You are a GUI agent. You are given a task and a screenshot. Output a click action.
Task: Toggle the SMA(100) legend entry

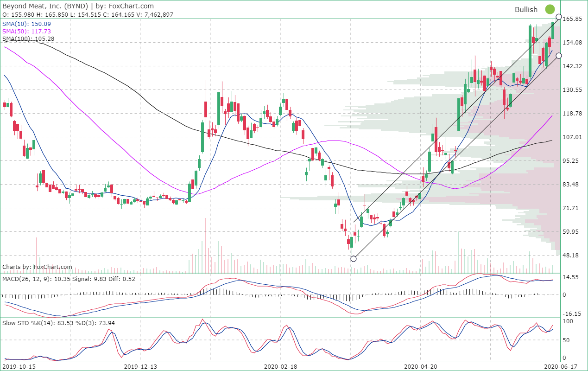(x=28, y=39)
